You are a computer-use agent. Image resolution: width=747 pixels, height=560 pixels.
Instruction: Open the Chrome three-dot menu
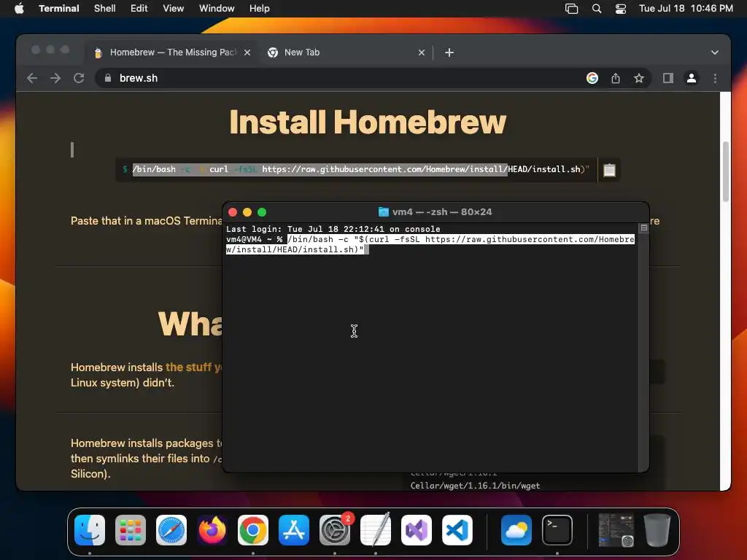pos(715,78)
